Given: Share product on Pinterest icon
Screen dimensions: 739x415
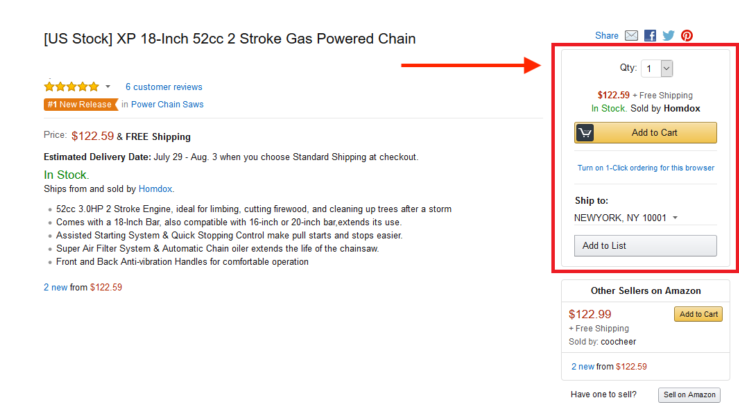Looking at the screenshot, I should click(687, 36).
